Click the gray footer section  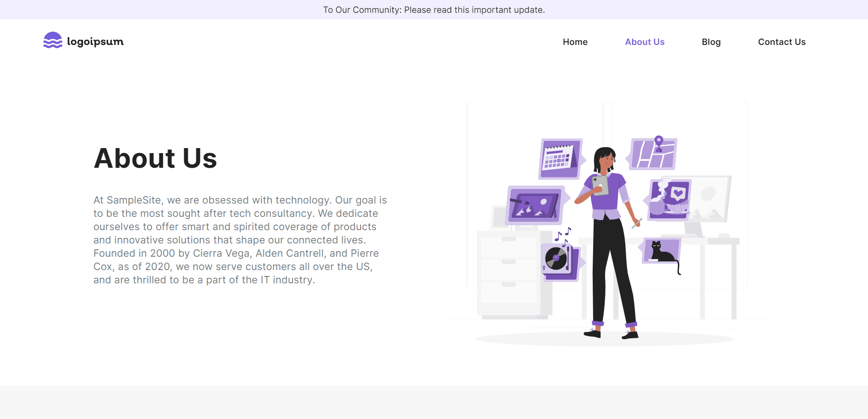434,402
